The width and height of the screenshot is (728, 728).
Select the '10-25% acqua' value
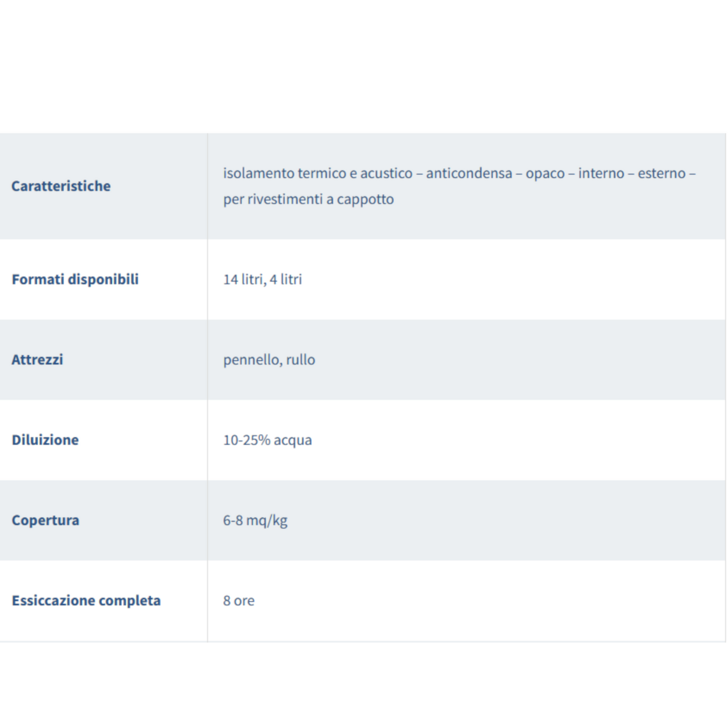(268, 440)
